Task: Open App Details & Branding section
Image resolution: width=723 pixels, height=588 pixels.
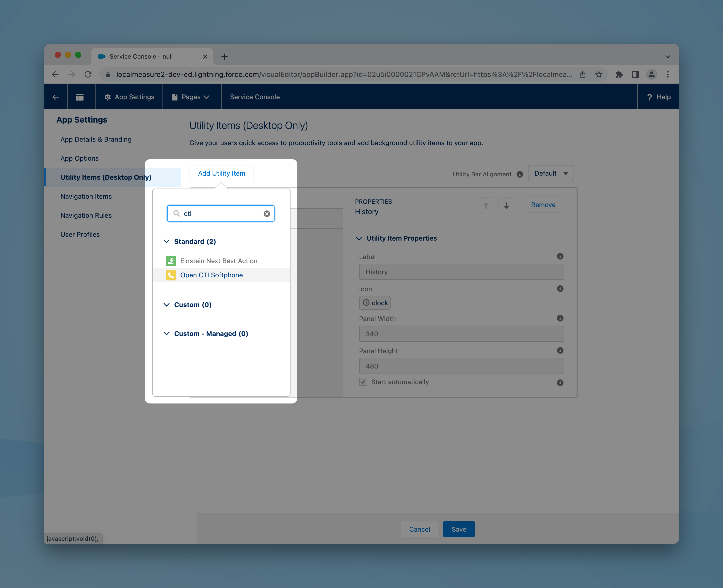Action: (96, 139)
